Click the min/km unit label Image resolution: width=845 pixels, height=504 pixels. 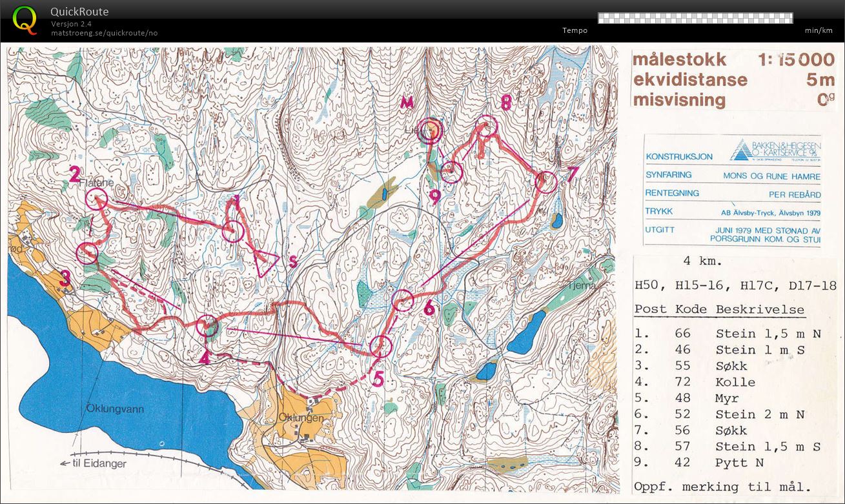click(x=819, y=30)
